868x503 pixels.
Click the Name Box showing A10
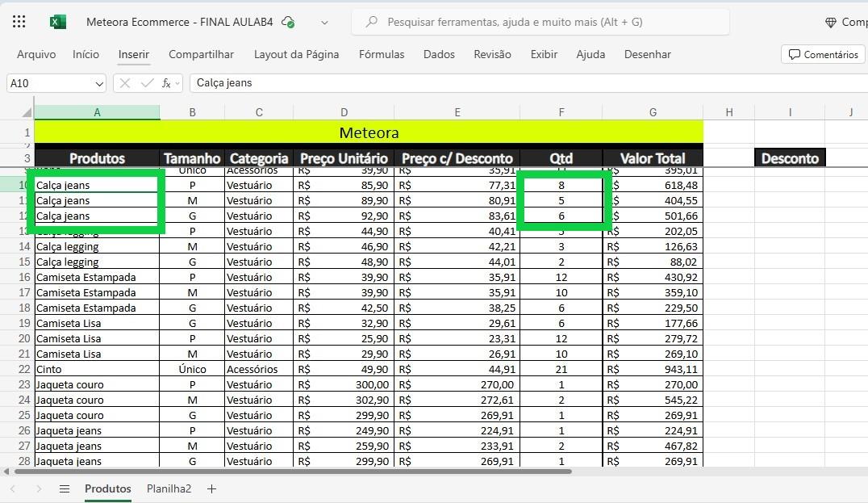pos(50,83)
